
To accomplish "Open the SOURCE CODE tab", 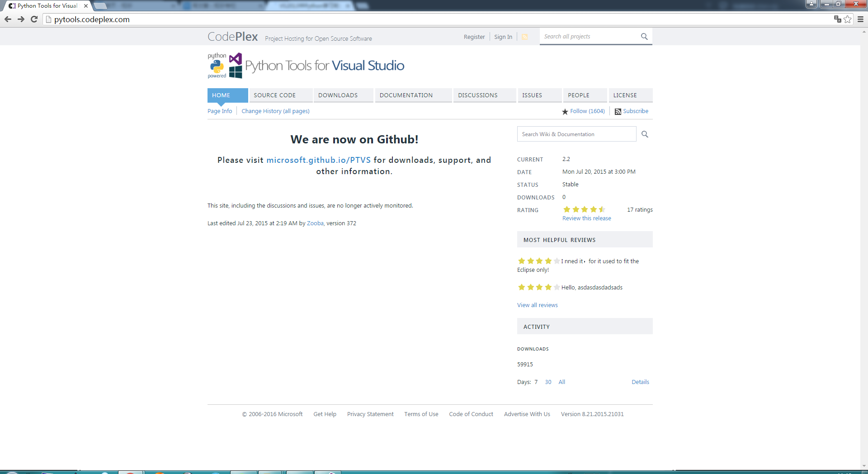I will click(x=281, y=95).
